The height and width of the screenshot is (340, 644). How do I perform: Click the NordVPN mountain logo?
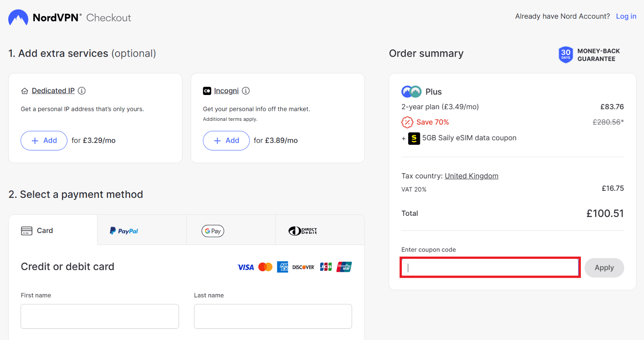(x=18, y=18)
